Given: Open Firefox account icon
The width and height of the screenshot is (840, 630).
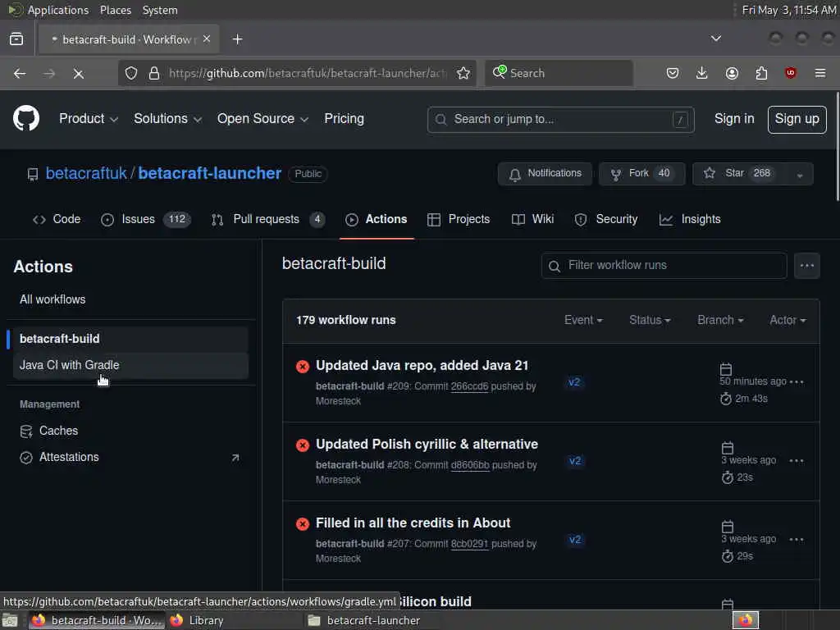Looking at the screenshot, I should pos(732,73).
